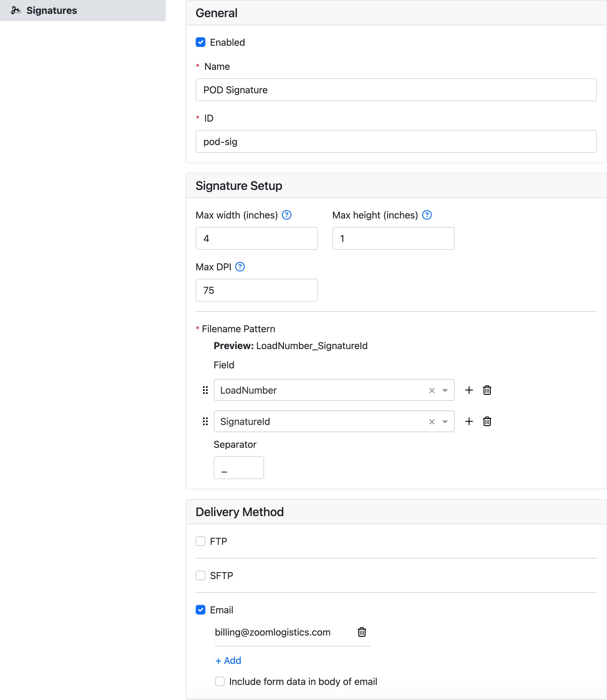Grab the LoadNumber row drag handle
This screenshot has width=607, height=700.
[205, 390]
